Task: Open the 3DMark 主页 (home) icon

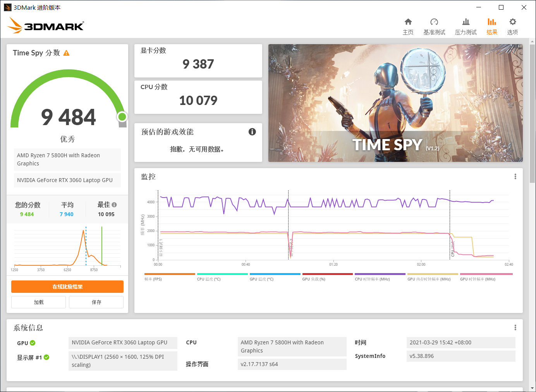Action: tap(408, 22)
